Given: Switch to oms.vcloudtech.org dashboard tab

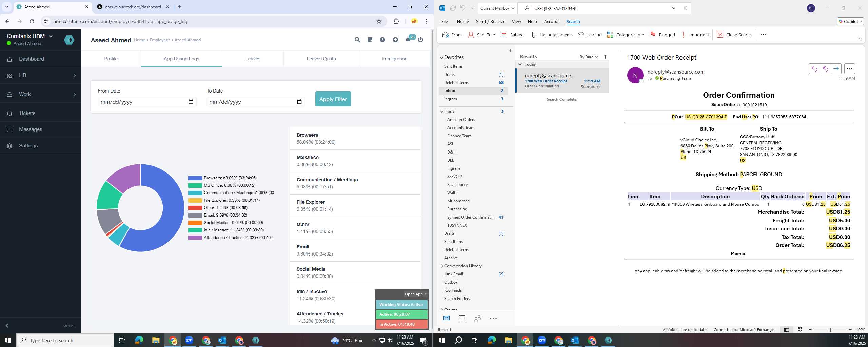Looking at the screenshot, I should pos(133,7).
